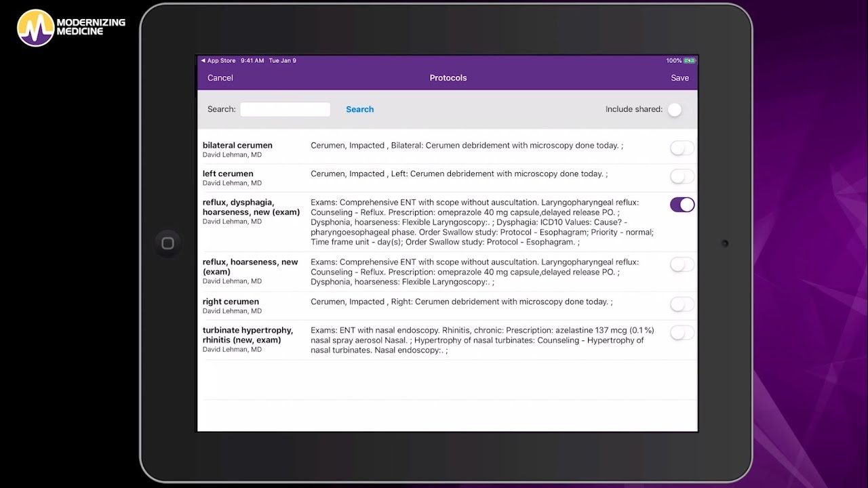Click 'David Lehman, MD' under right cerumen
Screen dimensions: 868x488
(x=232, y=311)
